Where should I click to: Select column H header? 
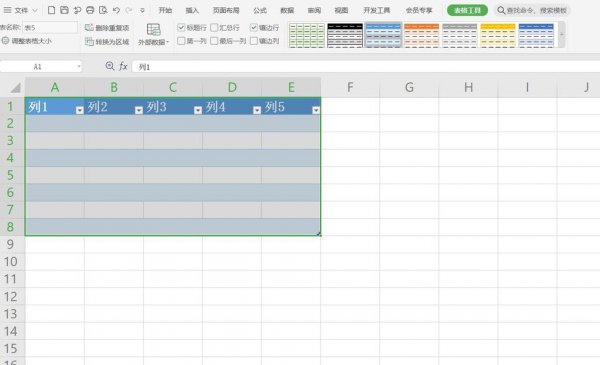(468, 87)
